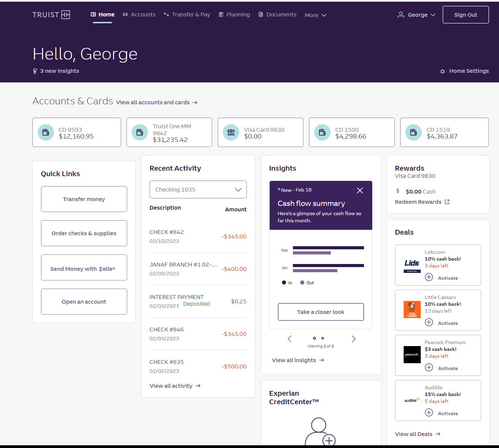Click plus icon to activate Audible deal

429,412
